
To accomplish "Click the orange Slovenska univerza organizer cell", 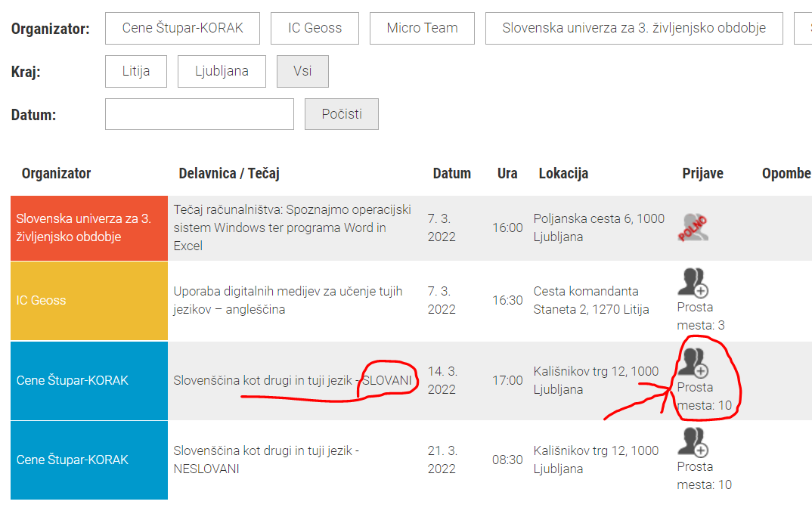I will [x=89, y=228].
